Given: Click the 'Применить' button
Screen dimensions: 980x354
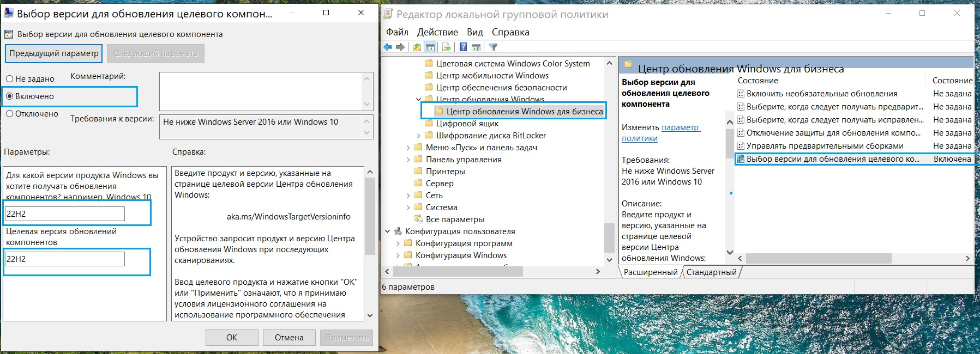Looking at the screenshot, I should pos(347,338).
